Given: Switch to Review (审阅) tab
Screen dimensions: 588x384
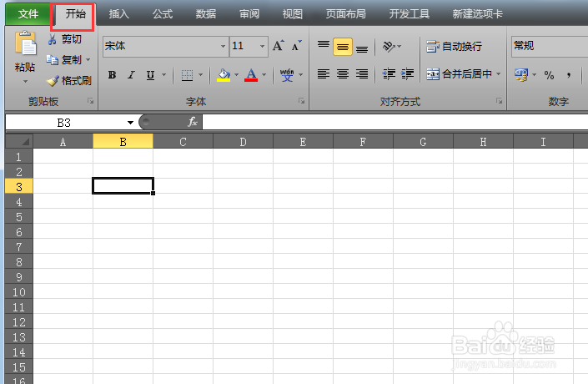Looking at the screenshot, I should 249,14.
